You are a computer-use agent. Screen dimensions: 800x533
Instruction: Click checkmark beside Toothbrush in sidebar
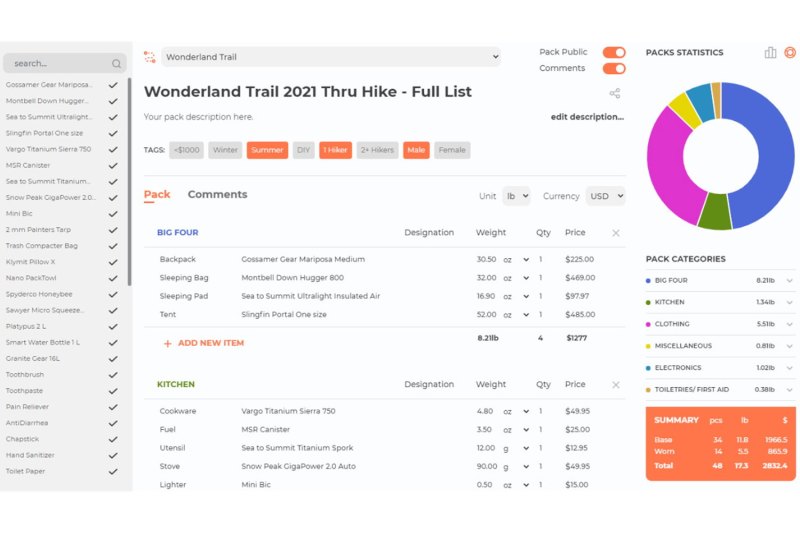coord(113,375)
